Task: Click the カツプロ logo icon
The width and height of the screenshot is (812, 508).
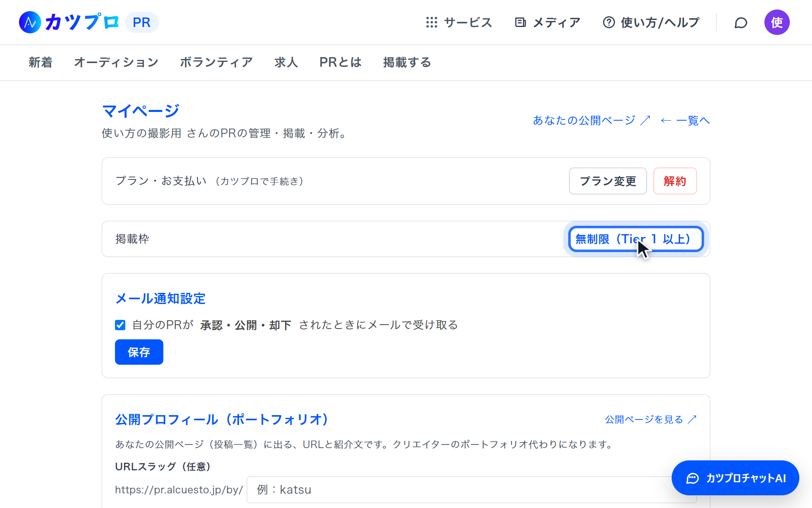Action: 30,22
